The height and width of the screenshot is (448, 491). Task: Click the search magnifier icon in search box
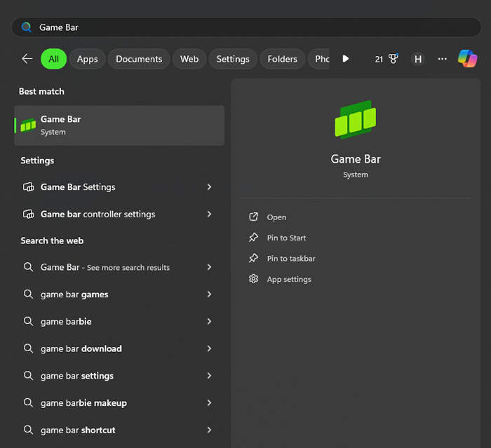pyautogui.click(x=27, y=27)
